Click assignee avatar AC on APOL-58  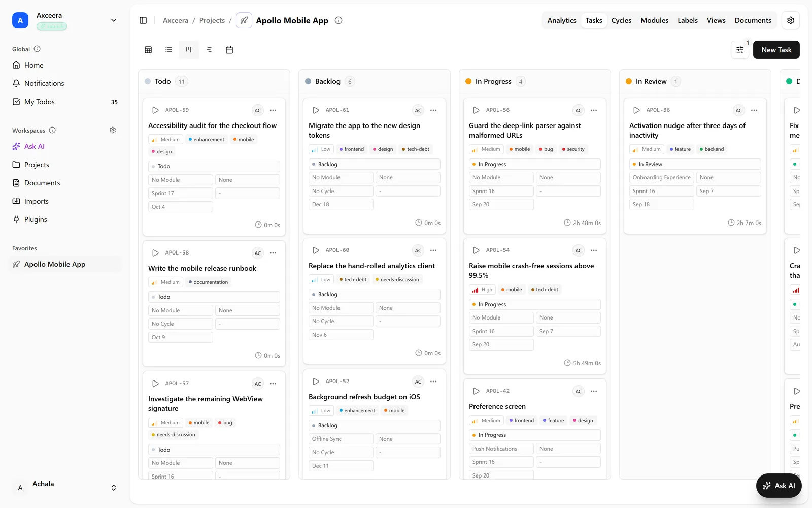pyautogui.click(x=258, y=253)
